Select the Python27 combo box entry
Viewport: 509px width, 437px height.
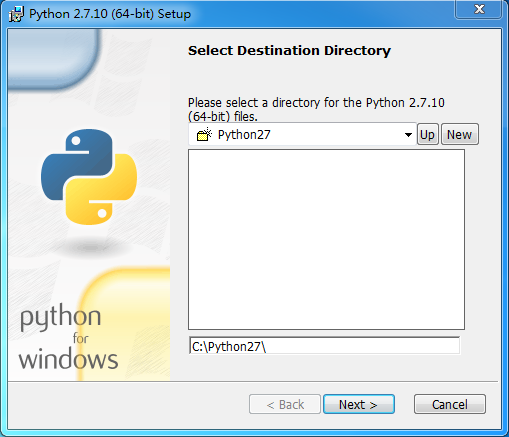[302, 134]
